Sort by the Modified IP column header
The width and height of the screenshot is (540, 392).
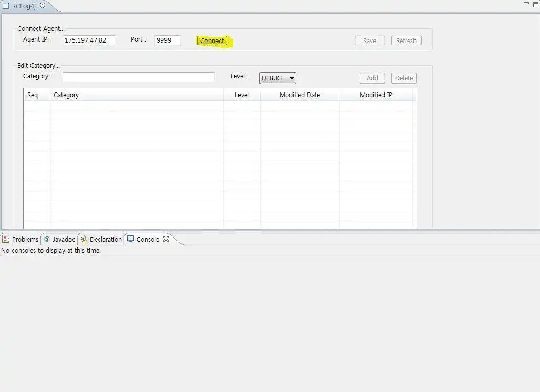coord(376,95)
